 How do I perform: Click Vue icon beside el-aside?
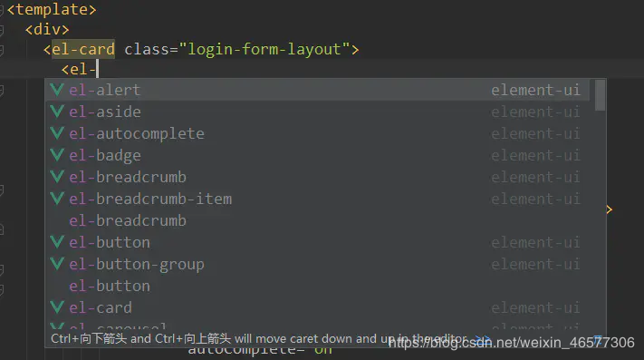[57, 111]
